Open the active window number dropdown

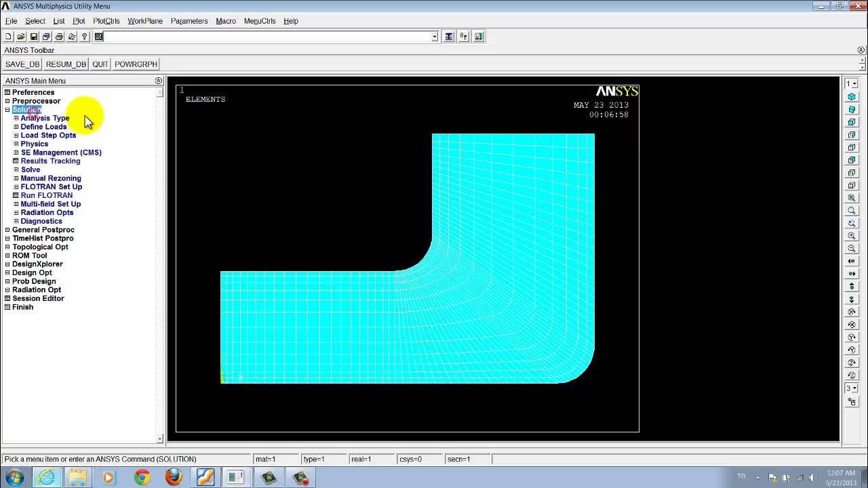pos(852,84)
